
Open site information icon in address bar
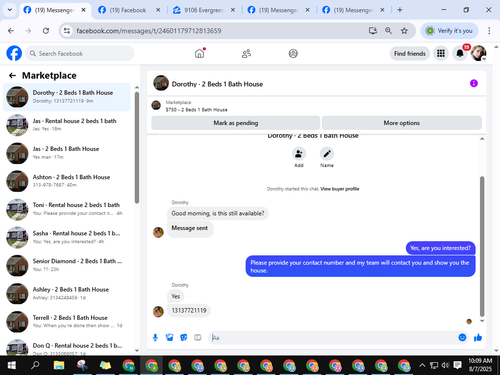(67, 31)
